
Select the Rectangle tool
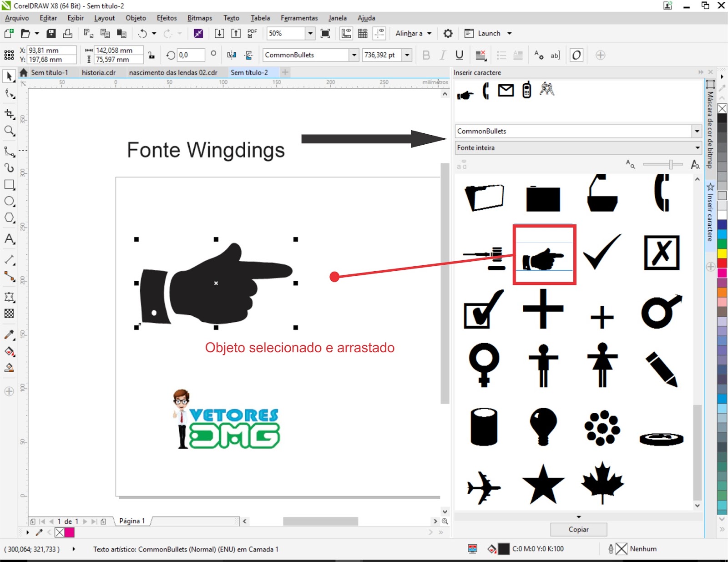pos(9,185)
